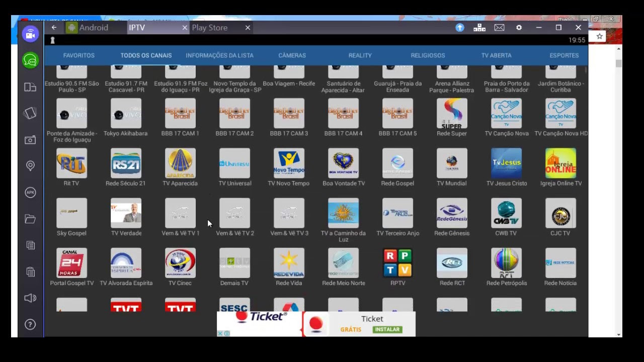This screenshot has height=362, width=644.
Task: Open the TV Canção Nova HD channel
Action: (x=560, y=114)
